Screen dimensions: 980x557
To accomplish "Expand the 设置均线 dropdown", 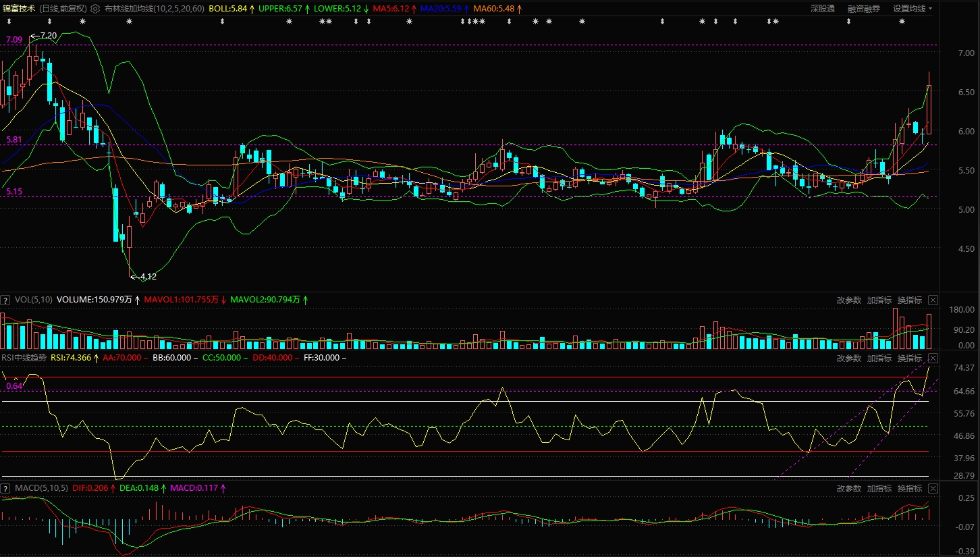I will point(913,9).
